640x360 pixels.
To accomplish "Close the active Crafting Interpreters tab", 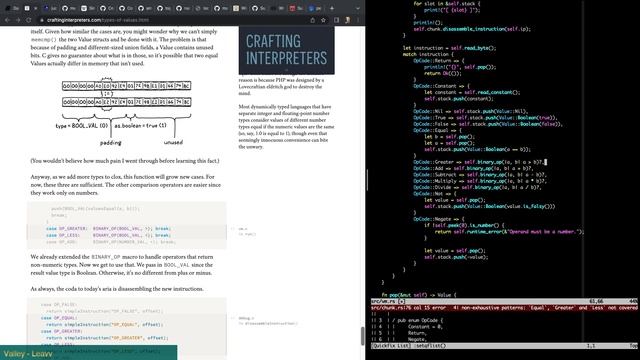I will (x=36, y=8).
